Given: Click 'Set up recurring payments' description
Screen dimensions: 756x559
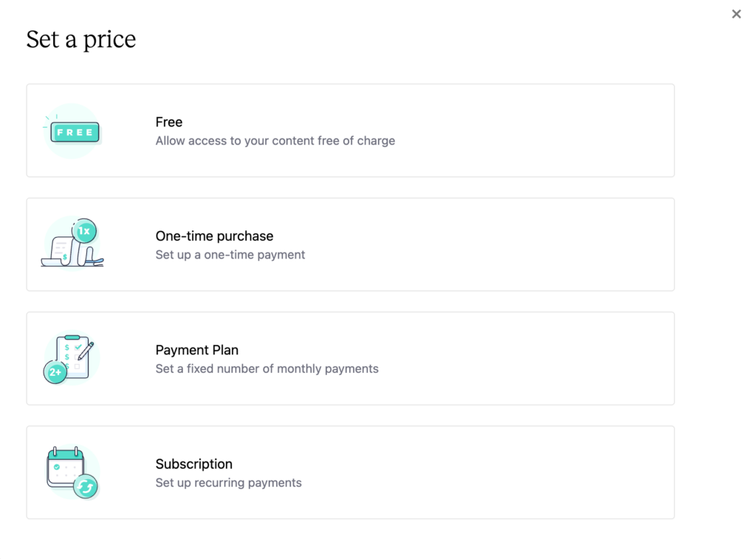Looking at the screenshot, I should pos(229,483).
